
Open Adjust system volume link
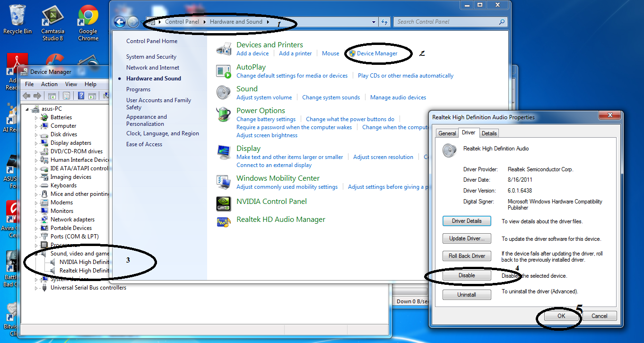click(x=264, y=97)
